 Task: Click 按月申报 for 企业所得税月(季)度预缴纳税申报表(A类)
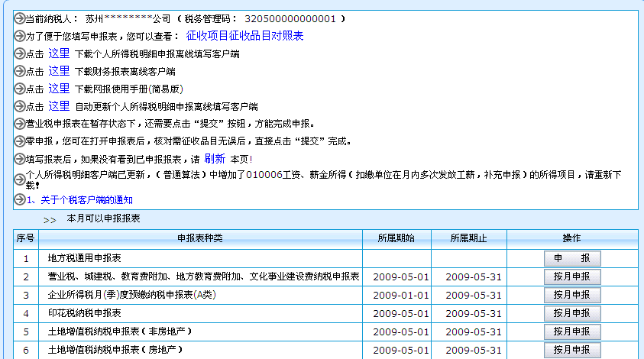click(572, 295)
